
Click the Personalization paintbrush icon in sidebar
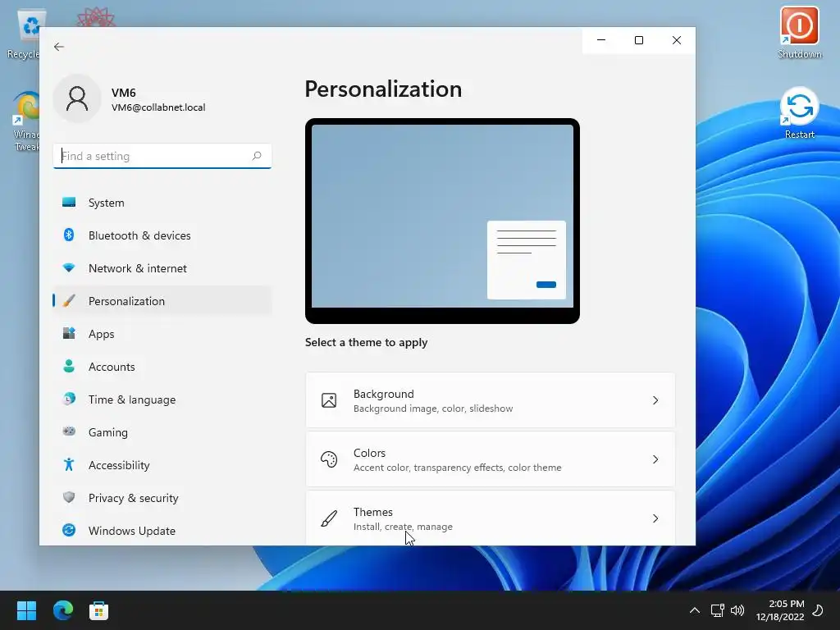(x=69, y=300)
